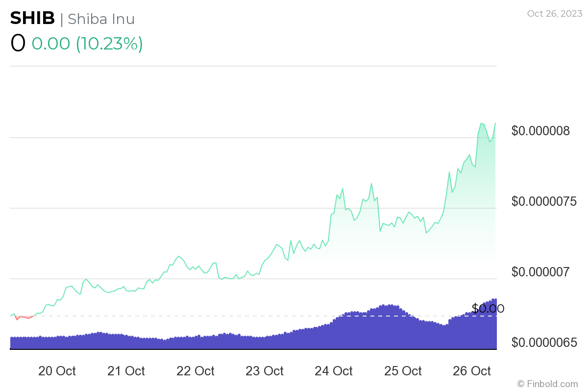
Task: Click the $0.00 dashed baseline label
Action: [x=488, y=309]
